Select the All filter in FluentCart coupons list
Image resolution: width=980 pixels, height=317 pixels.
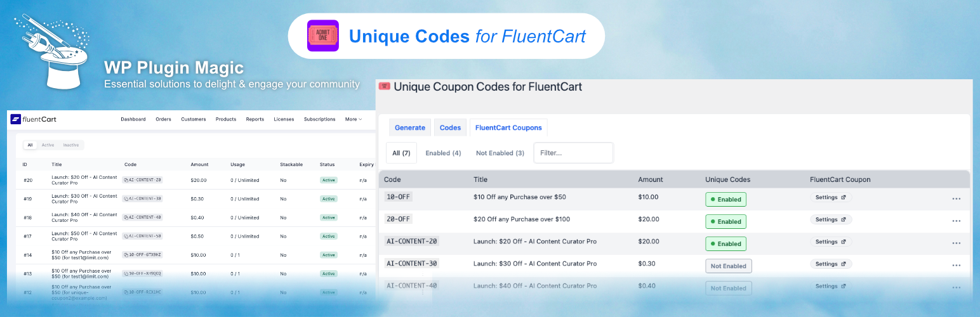click(x=29, y=145)
